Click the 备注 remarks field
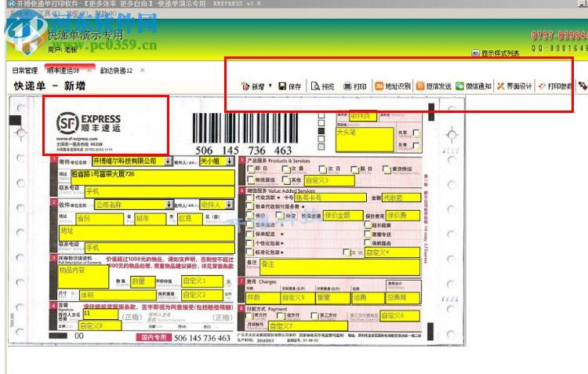588x374 pixels. [x=339, y=267]
